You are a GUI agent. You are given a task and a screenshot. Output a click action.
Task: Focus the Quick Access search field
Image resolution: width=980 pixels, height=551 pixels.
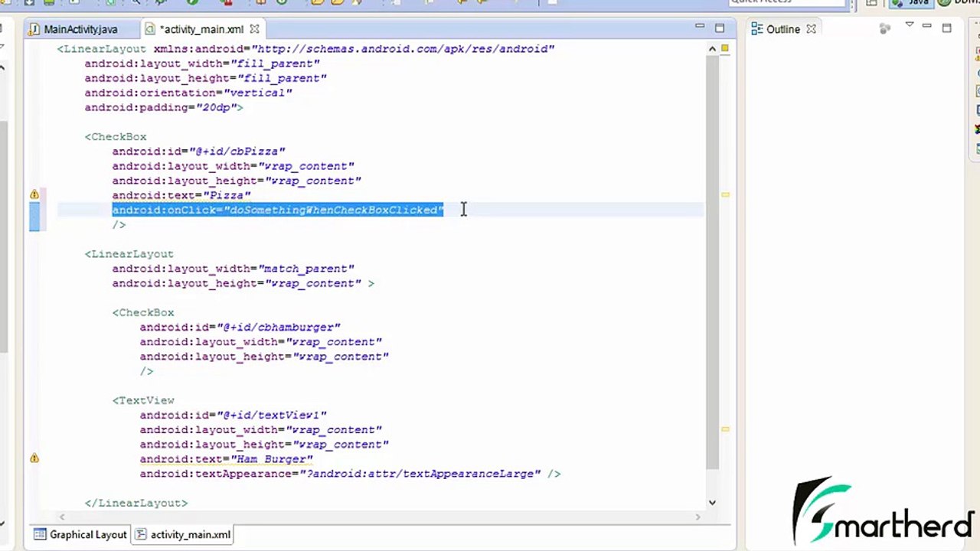click(x=787, y=2)
